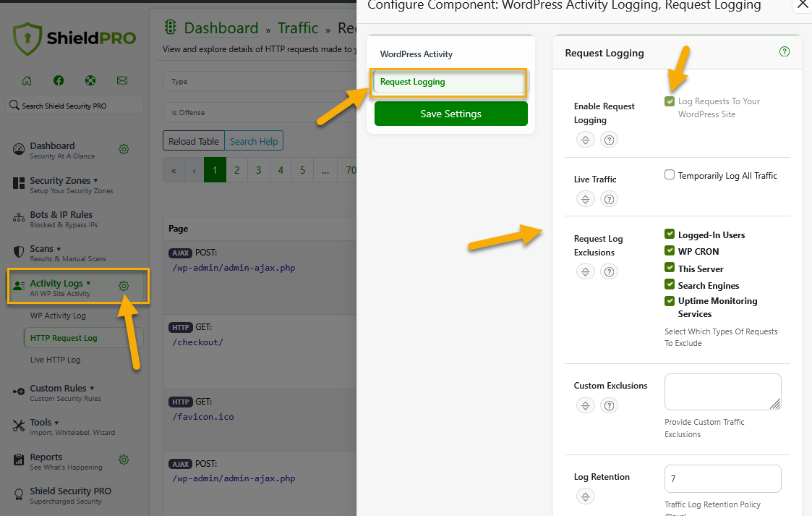Click the Dashboard breadcrumb grid icon
812x516 pixels.
[x=171, y=27]
